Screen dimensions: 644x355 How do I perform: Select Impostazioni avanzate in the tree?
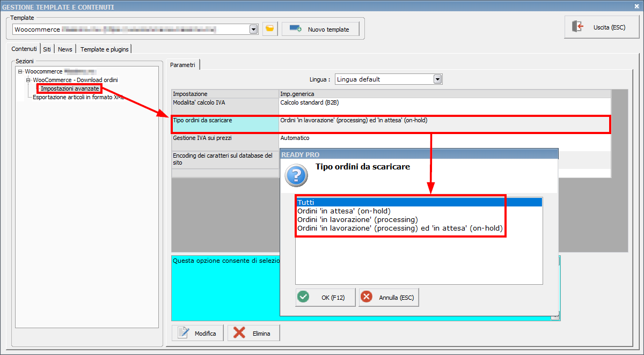point(70,88)
